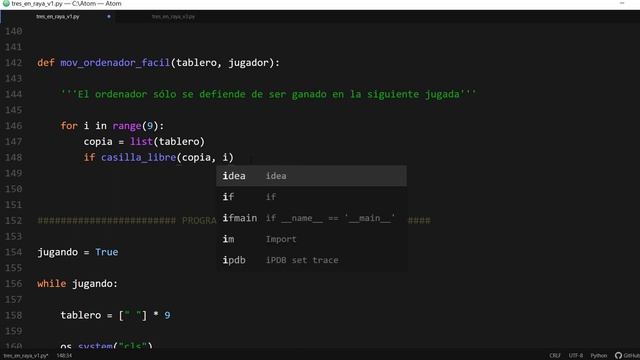
Task: Click the cursor position 148:34 indicator
Action: click(x=64, y=356)
